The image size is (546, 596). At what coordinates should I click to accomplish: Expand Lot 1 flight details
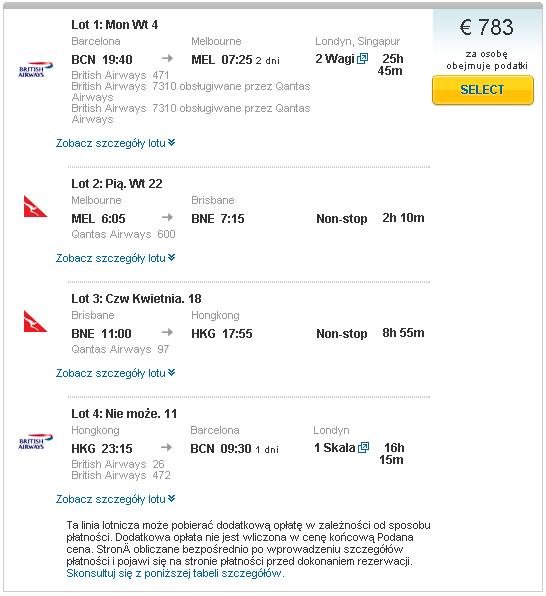116,143
